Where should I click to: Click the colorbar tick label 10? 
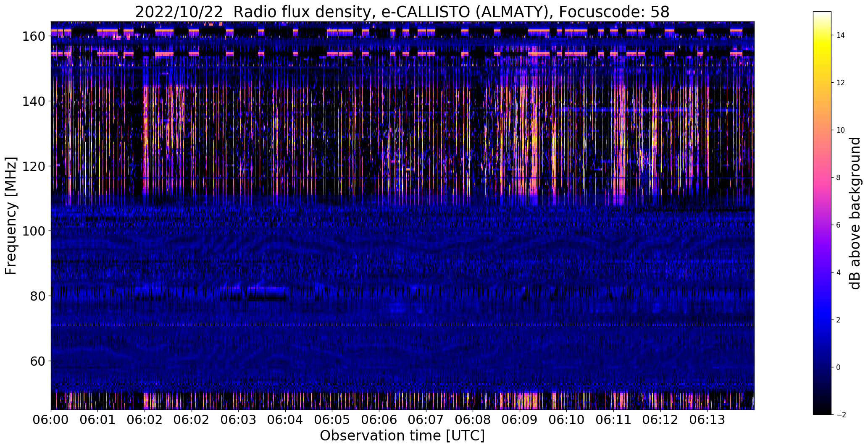click(x=841, y=130)
